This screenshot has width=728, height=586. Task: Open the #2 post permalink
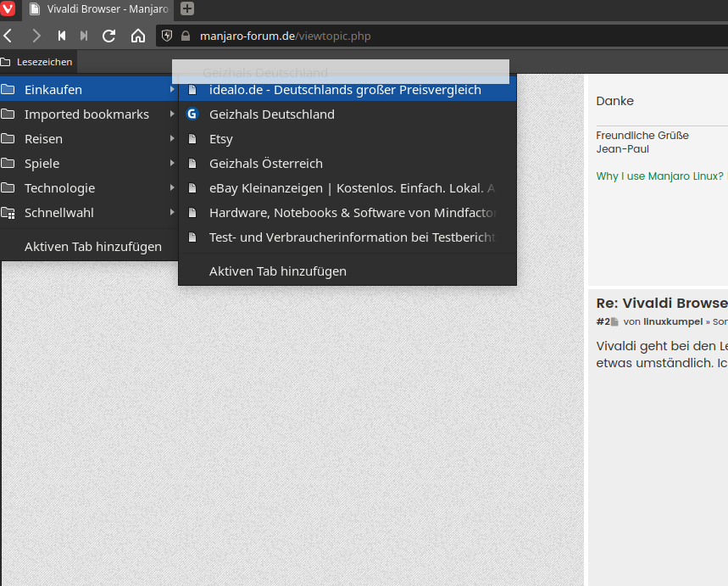pyautogui.click(x=603, y=321)
